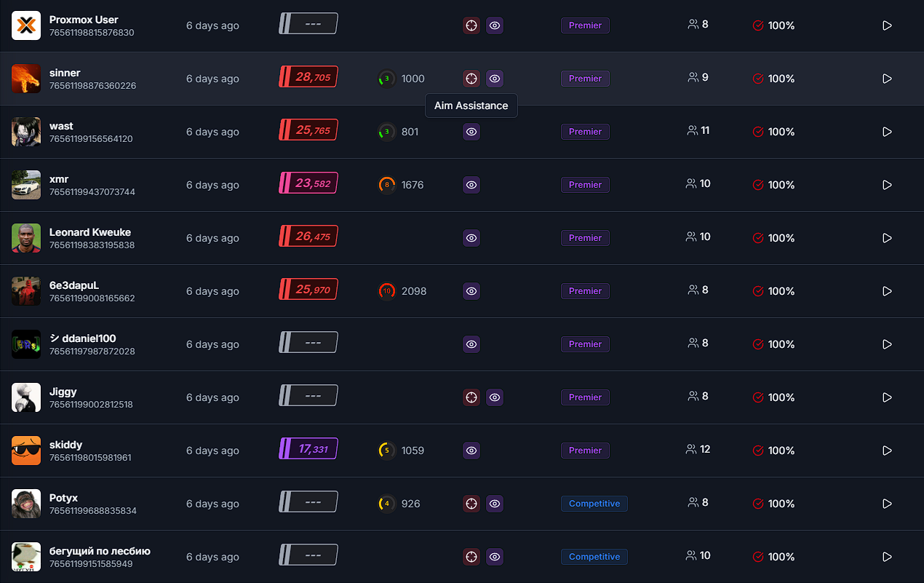
Task: Click the 28,705 Premier rating badge
Action: [x=308, y=77]
